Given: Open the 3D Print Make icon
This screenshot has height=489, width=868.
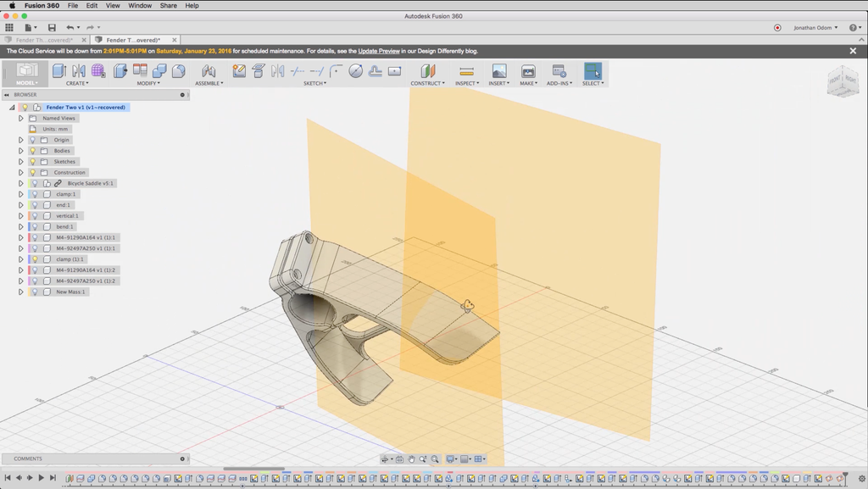Looking at the screenshot, I should coord(528,71).
